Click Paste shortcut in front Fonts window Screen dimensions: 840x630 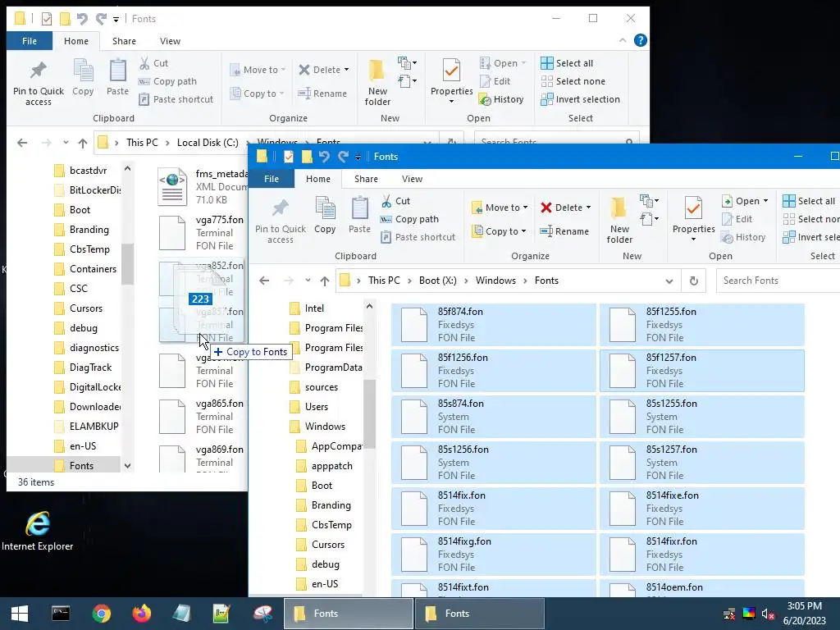pos(418,237)
